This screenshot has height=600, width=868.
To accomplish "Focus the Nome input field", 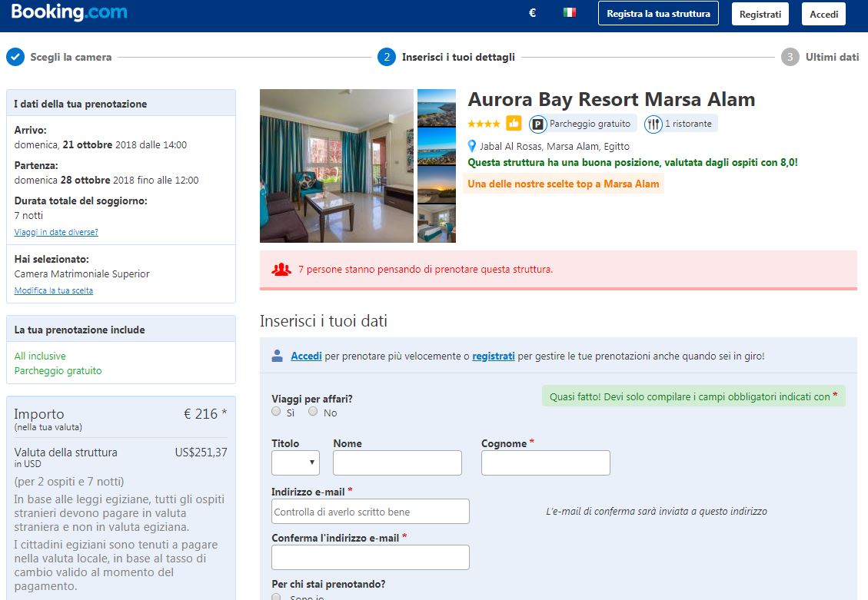I will [397, 462].
